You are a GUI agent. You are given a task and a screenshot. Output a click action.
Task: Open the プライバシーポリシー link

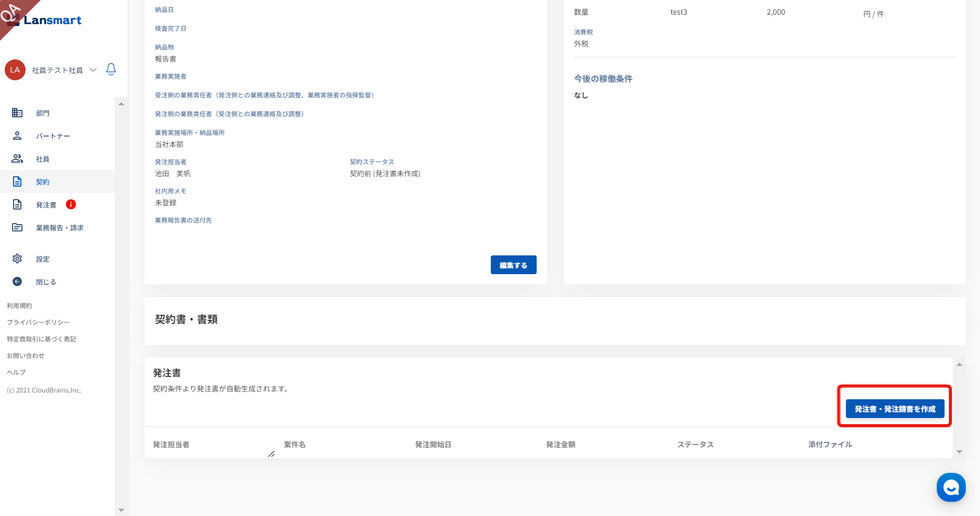(x=38, y=323)
